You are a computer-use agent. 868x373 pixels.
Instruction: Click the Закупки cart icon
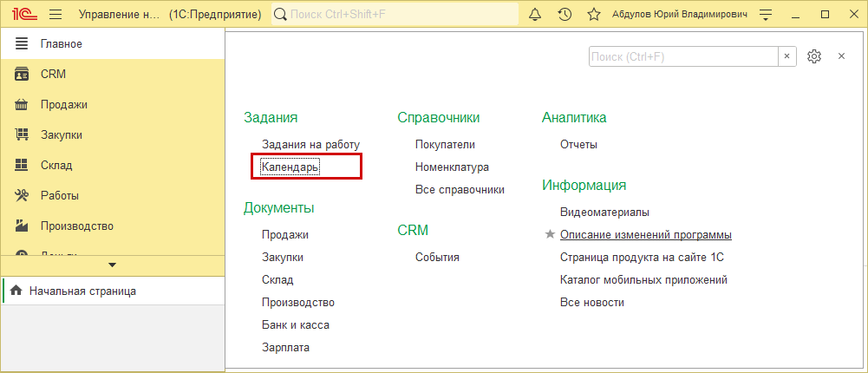click(21, 135)
